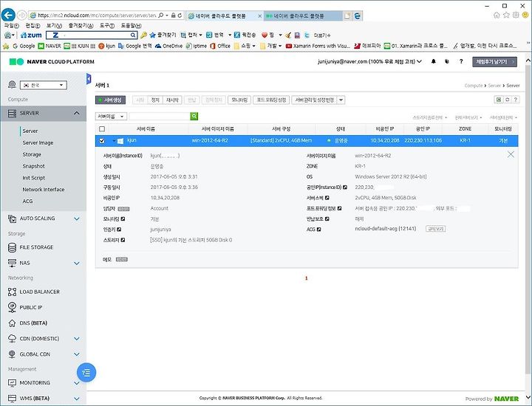Open the 도움말 browser menu
This screenshot has width=532, height=406.
click(x=131, y=26)
